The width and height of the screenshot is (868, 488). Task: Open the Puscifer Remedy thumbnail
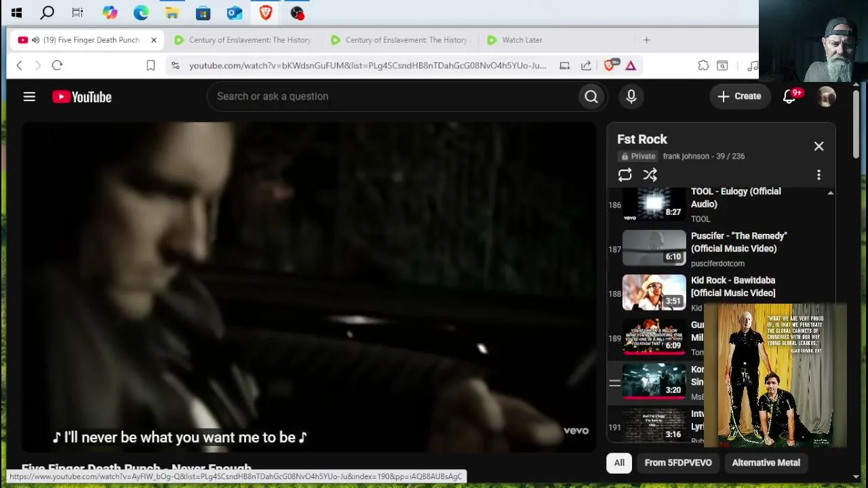(654, 248)
